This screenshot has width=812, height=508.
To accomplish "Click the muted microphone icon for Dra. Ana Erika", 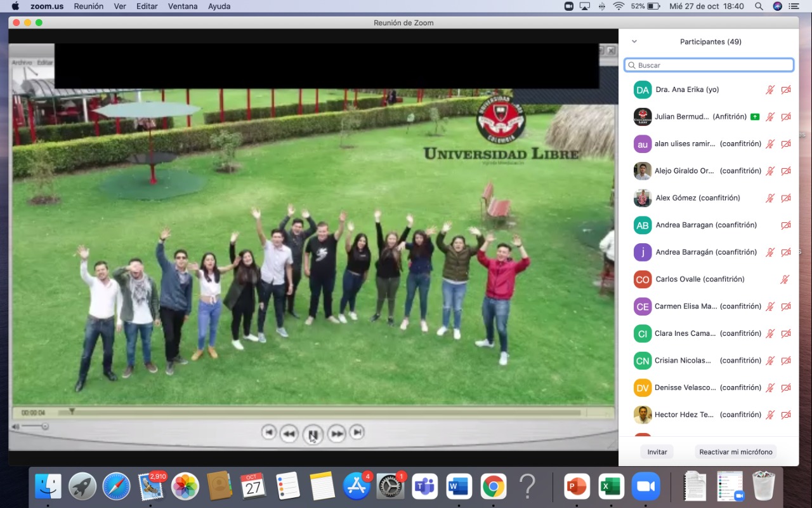I will 770,90.
